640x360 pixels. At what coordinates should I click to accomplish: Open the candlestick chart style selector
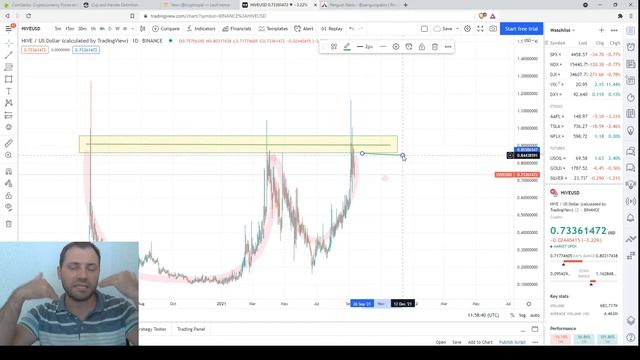(142, 29)
